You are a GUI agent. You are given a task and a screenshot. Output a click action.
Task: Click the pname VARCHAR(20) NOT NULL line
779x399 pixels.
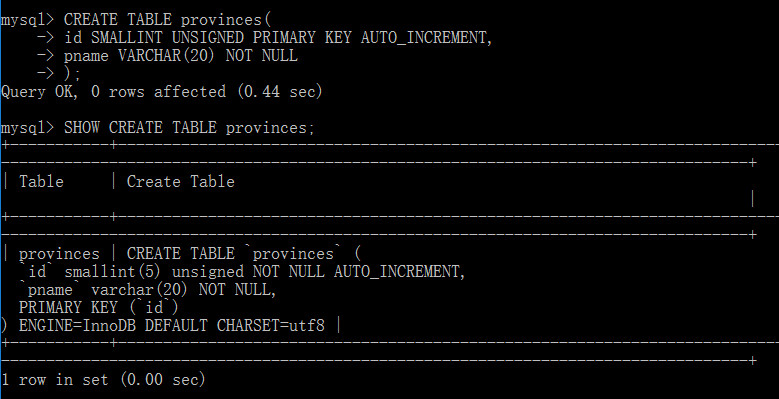(x=181, y=56)
